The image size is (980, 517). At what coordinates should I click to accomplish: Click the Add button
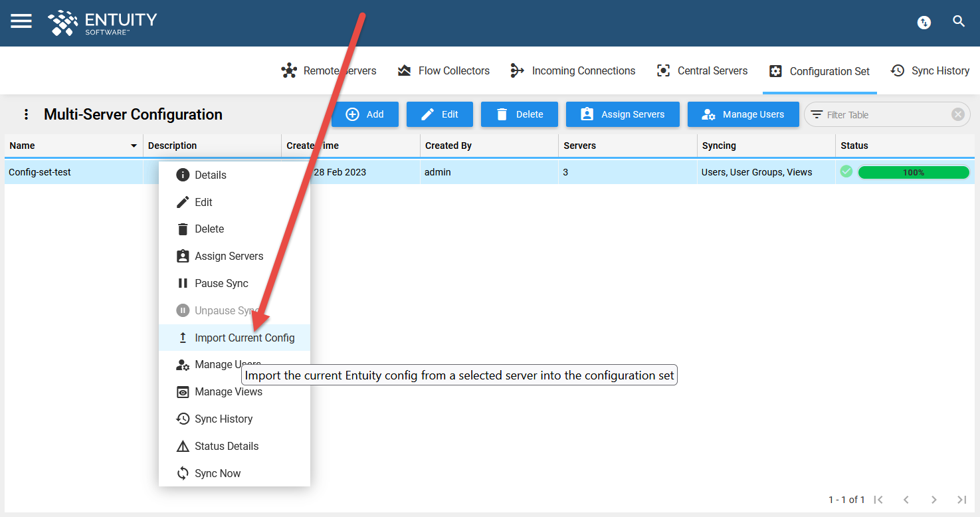click(365, 114)
